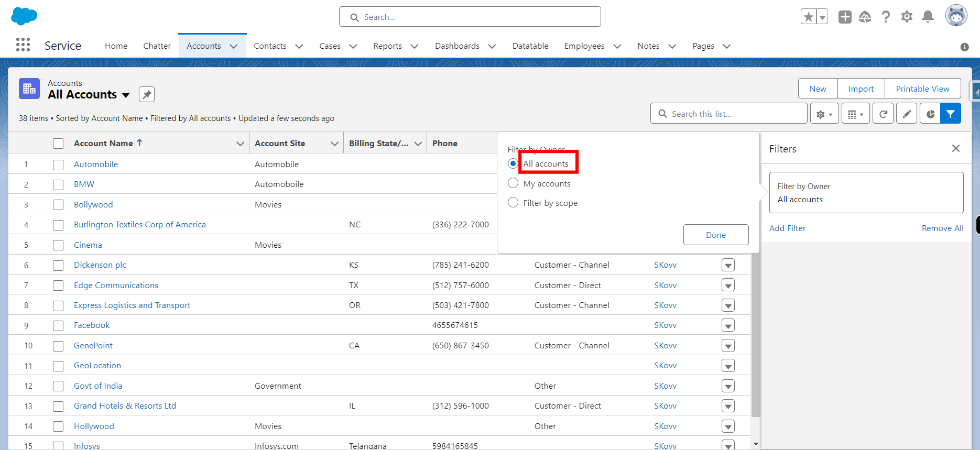This screenshot has width=980, height=450.
Task: Open the Grand Hotels & Resorts Ltd account
Action: pyautogui.click(x=125, y=406)
